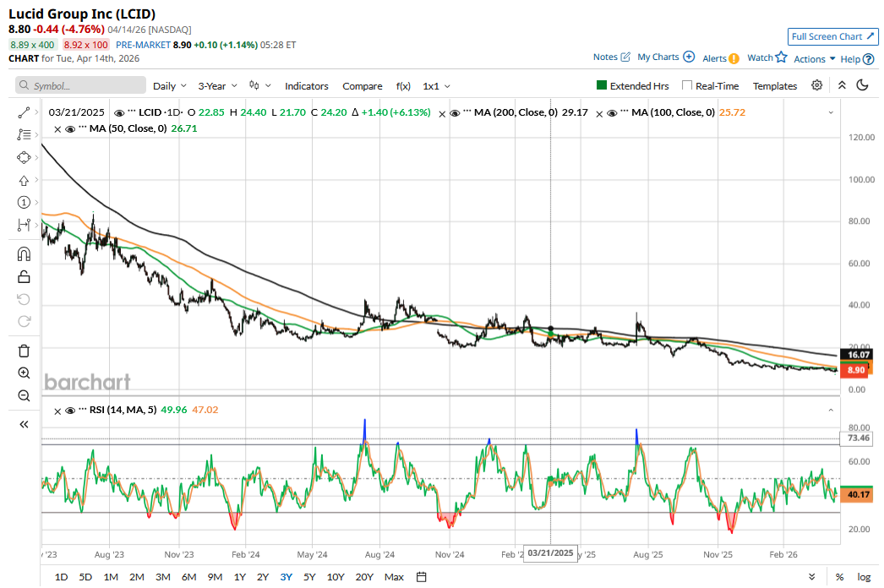Activate the magnet snap tool
The height and width of the screenshot is (588, 884).
pos(24,254)
